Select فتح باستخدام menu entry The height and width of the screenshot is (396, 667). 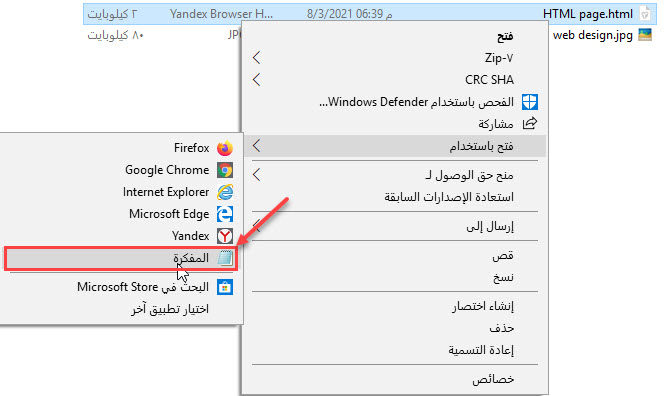pyautogui.click(x=395, y=146)
